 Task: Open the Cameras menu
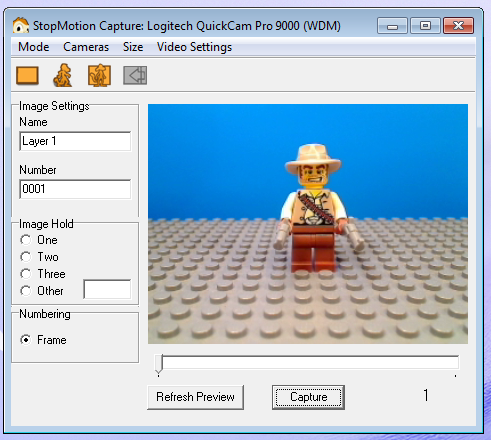click(86, 47)
